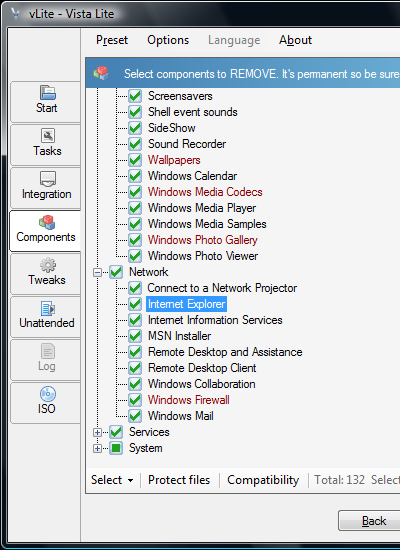
Task: Open Tweaks gear icon
Action: click(x=48, y=266)
